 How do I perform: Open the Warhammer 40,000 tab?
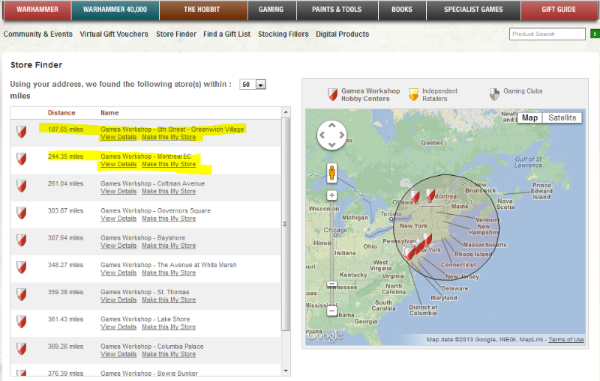[x=115, y=10]
